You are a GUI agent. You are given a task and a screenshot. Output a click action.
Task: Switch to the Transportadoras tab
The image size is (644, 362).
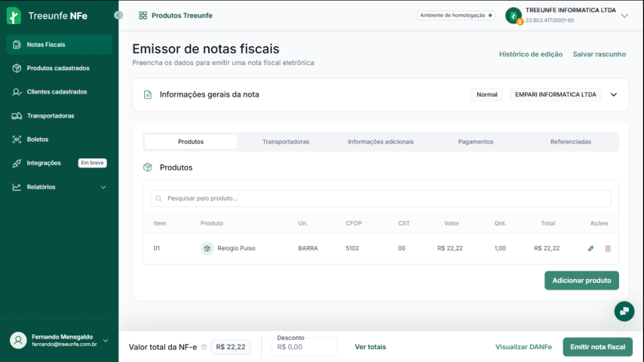285,142
